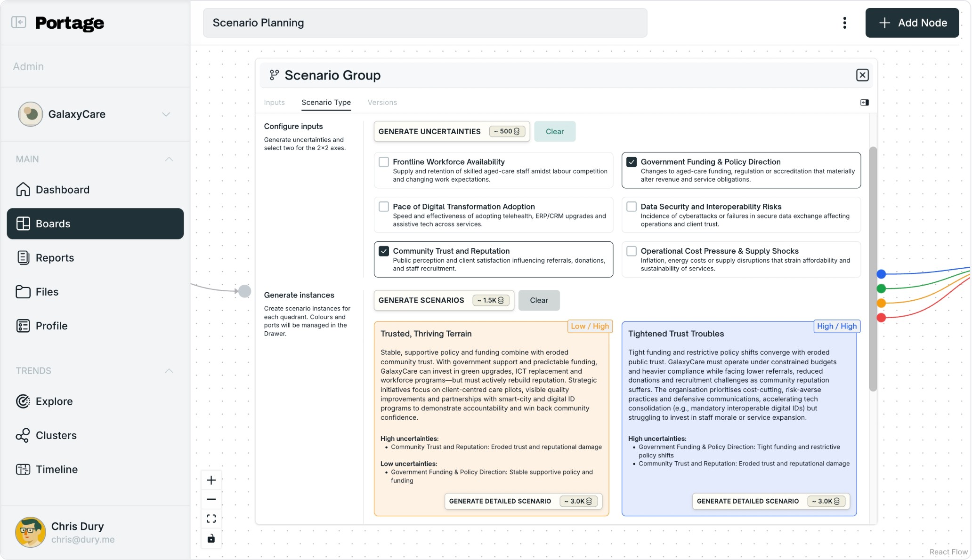The width and height of the screenshot is (972, 560).
Task: Collapse the TRENDS section
Action: [x=169, y=371]
